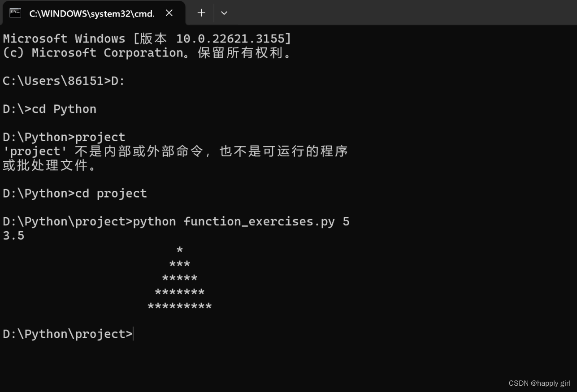The image size is (577, 392).
Task: Click the asterisk star pyramid output
Action: tap(179, 278)
